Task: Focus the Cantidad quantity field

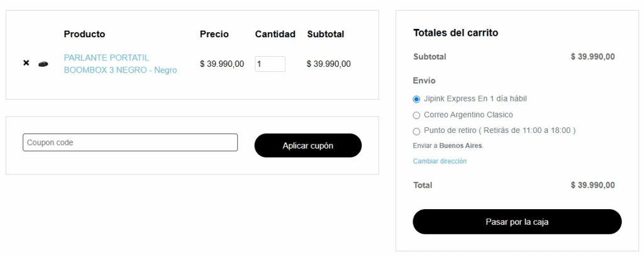Action: coord(270,64)
